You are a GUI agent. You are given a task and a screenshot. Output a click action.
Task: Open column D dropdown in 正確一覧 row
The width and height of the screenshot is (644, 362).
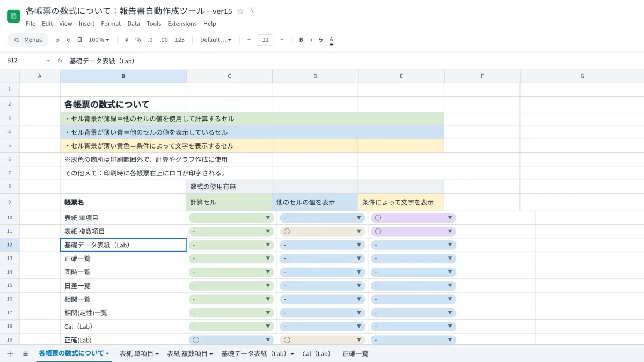(x=322, y=258)
